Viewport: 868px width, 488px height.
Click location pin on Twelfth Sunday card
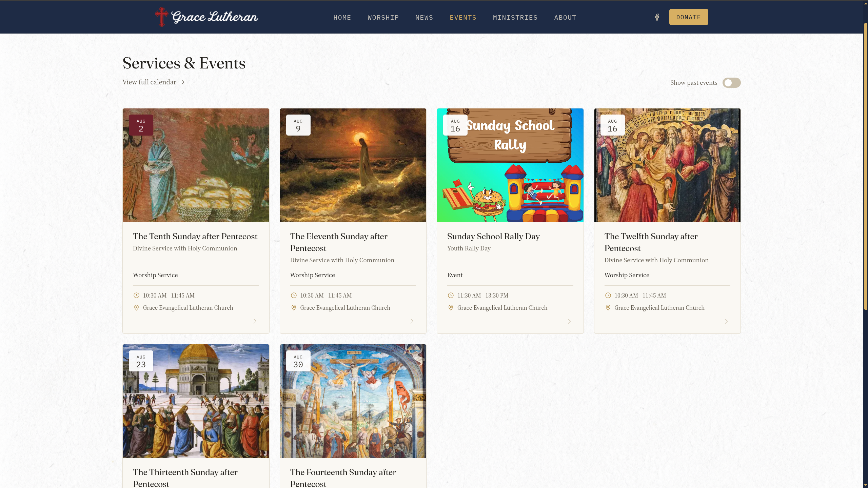coord(608,308)
